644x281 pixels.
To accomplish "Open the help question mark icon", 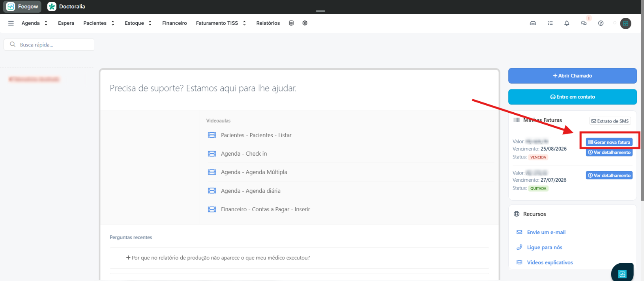I will point(601,23).
